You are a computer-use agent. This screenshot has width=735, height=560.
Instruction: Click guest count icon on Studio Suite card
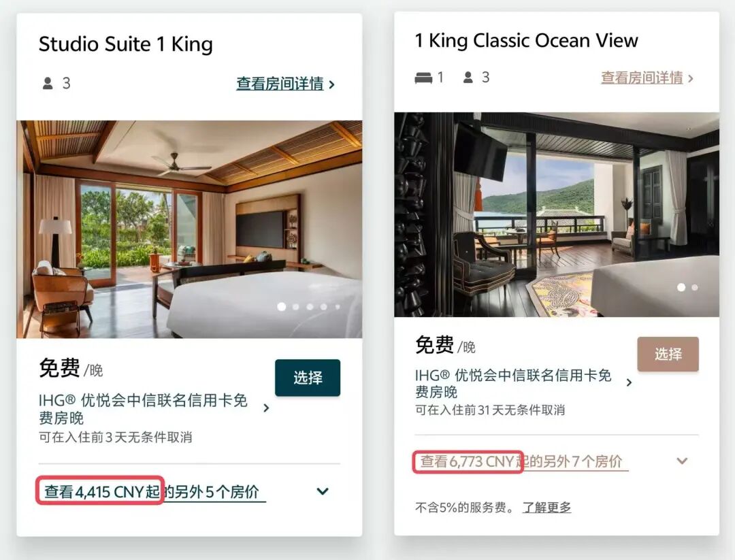point(48,84)
